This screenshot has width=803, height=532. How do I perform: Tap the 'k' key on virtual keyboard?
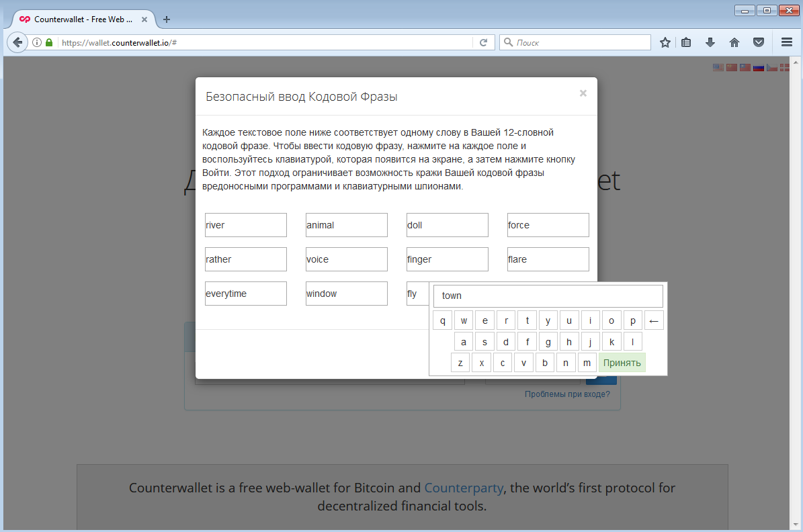pyautogui.click(x=611, y=341)
